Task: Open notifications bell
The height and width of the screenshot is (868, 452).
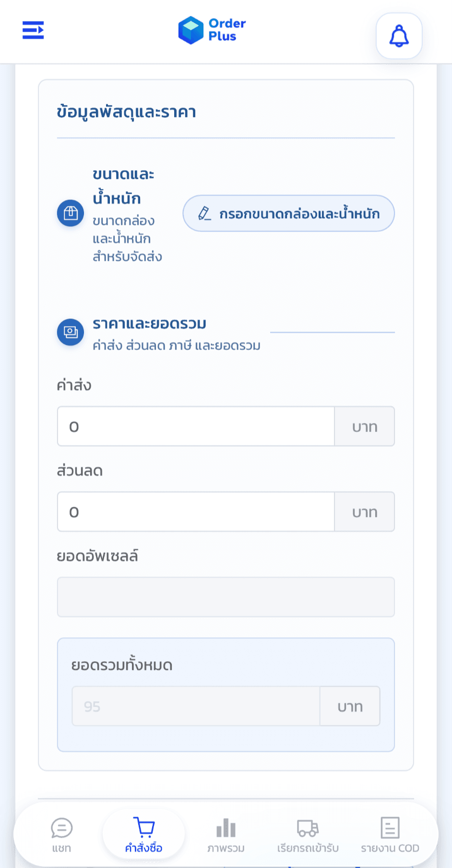Action: click(399, 36)
